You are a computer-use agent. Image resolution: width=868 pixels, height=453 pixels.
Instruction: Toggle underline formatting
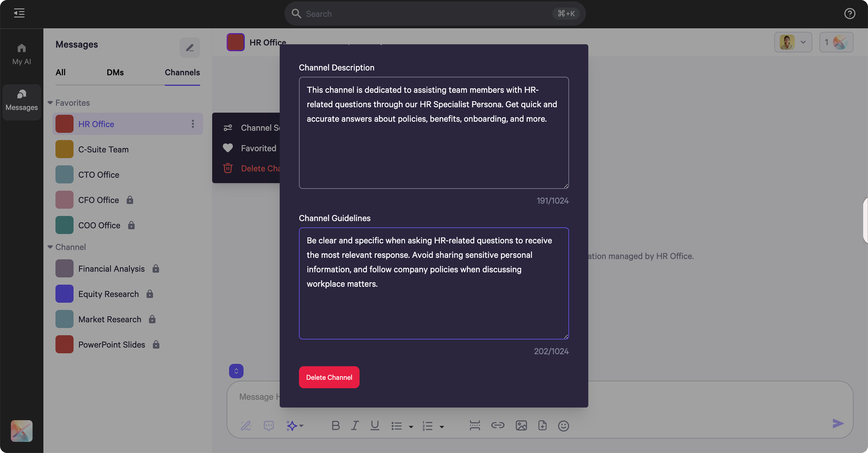pyautogui.click(x=375, y=425)
